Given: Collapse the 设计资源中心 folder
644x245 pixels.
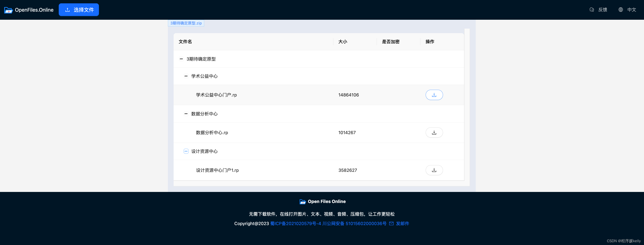Looking at the screenshot, I should (186, 151).
